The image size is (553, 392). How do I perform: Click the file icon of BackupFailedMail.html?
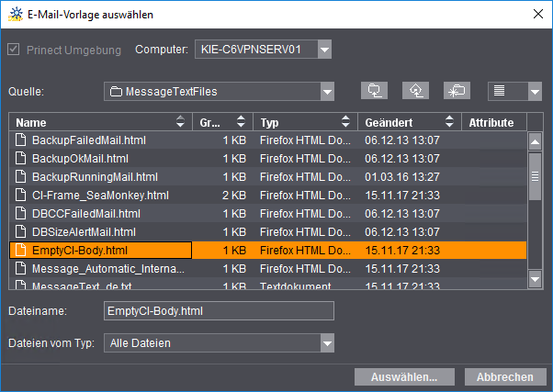tap(20, 140)
